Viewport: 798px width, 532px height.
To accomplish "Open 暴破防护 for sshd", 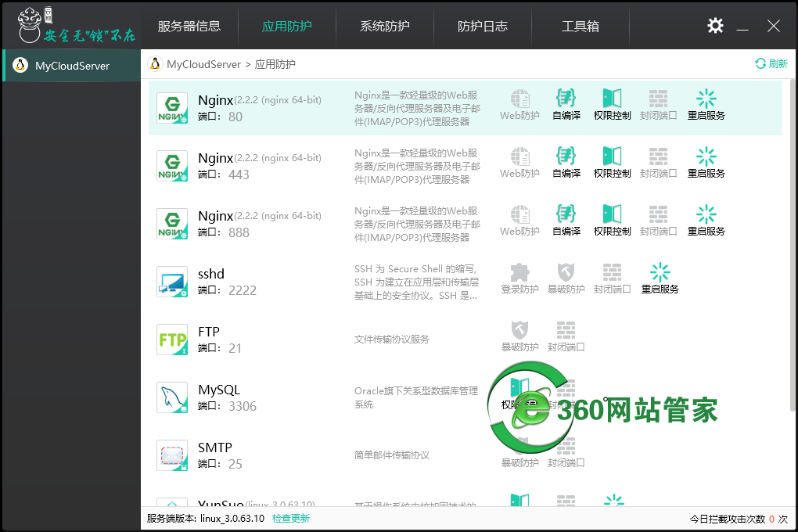I will coord(566,279).
